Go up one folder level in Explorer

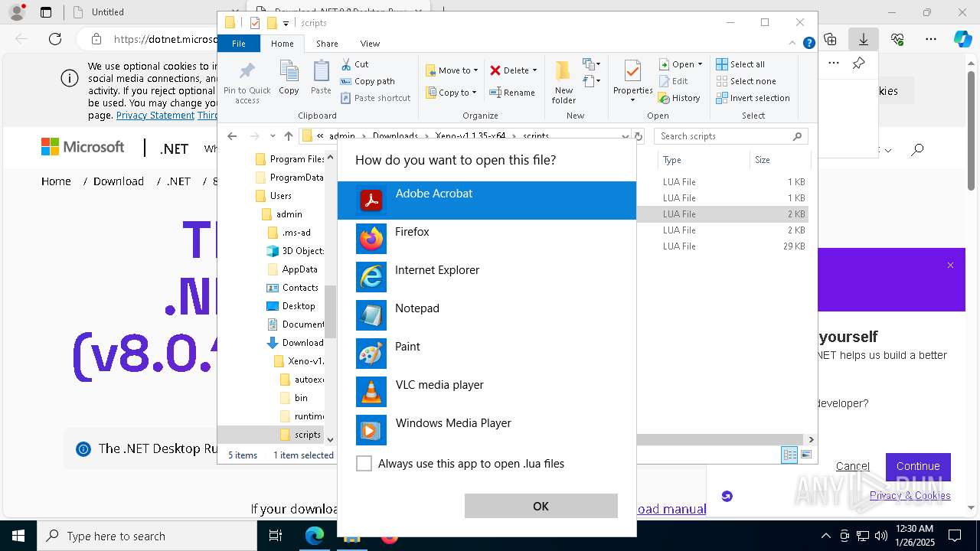point(288,136)
